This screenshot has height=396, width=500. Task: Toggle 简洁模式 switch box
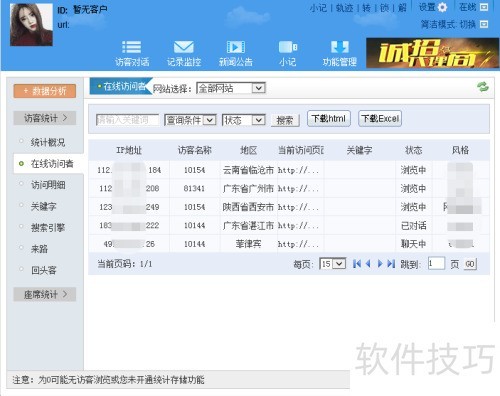point(484,24)
